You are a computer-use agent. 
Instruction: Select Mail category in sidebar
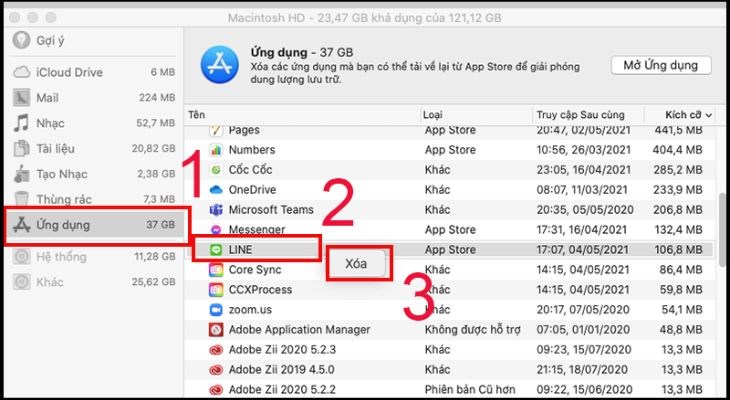pos(47,98)
